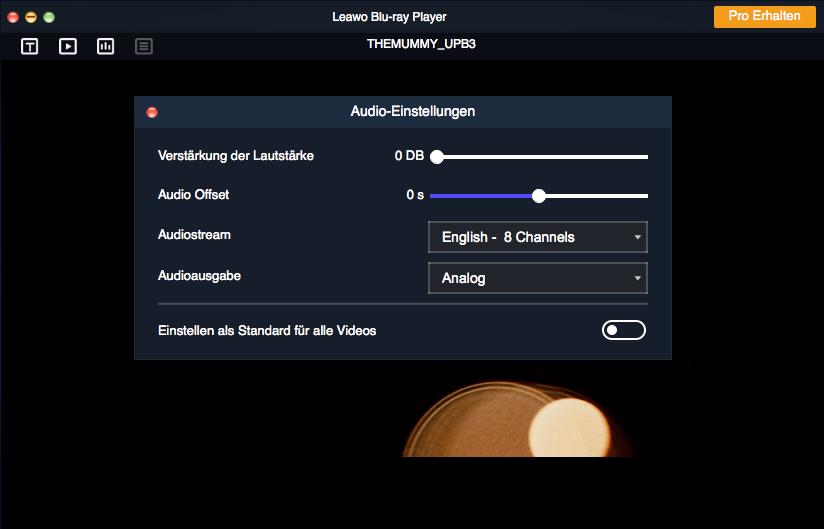Click the Verstärkung der Lautstärke label
Viewport: 824px width, 529px height.
[235, 155]
